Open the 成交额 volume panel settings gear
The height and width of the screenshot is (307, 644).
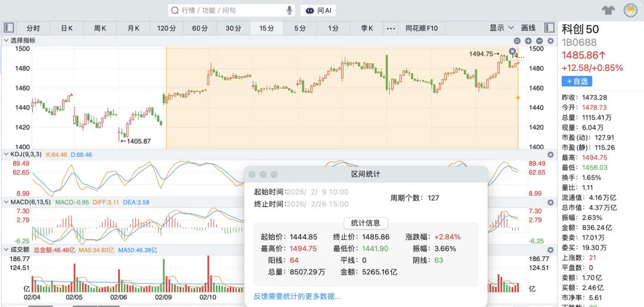coord(550,250)
